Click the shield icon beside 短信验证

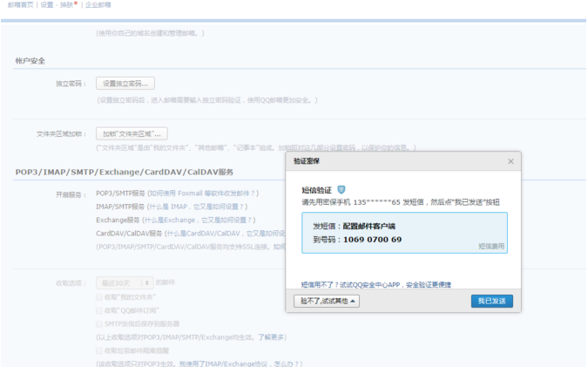[341, 189]
